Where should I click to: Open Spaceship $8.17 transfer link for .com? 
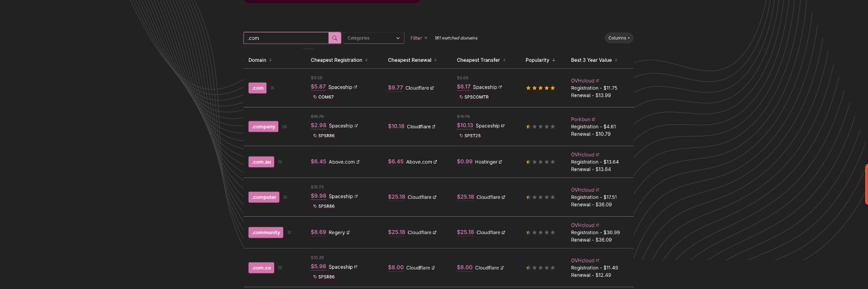[x=488, y=87]
